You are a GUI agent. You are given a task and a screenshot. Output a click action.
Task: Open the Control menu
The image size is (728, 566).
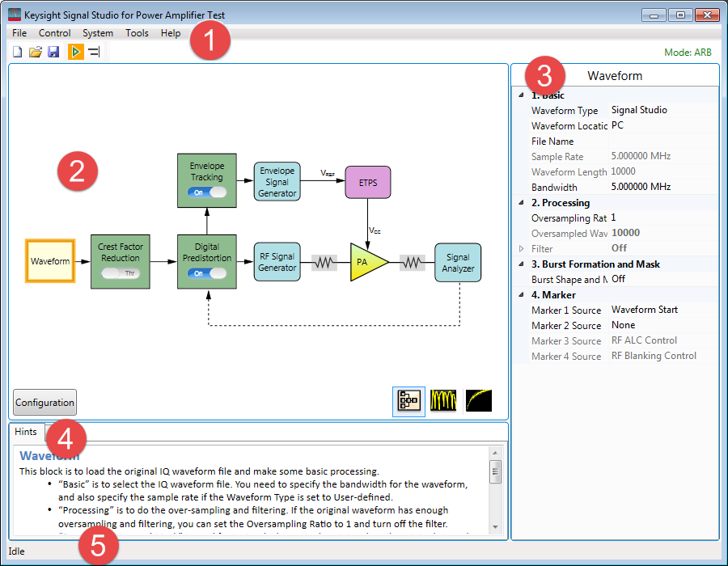point(55,33)
